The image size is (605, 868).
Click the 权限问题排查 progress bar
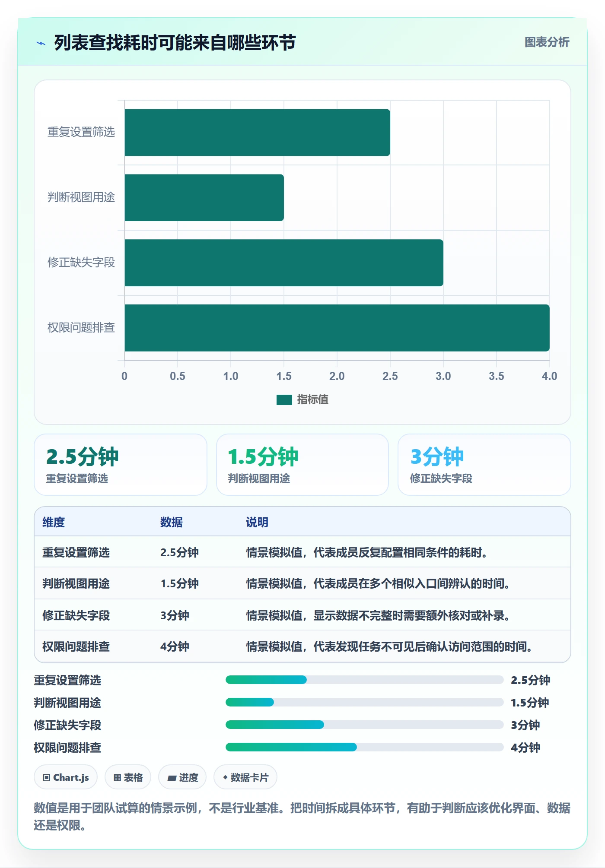[364, 747]
